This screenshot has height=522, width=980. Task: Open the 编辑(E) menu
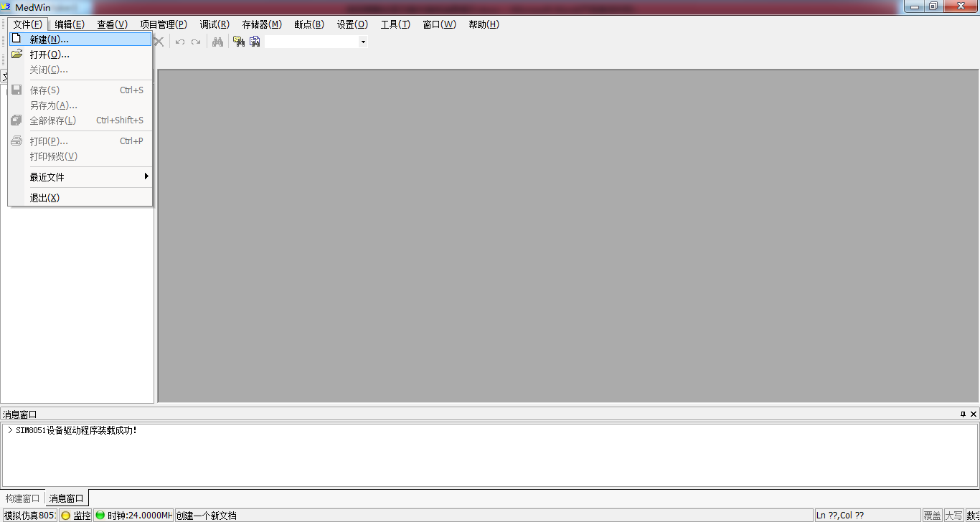click(70, 24)
